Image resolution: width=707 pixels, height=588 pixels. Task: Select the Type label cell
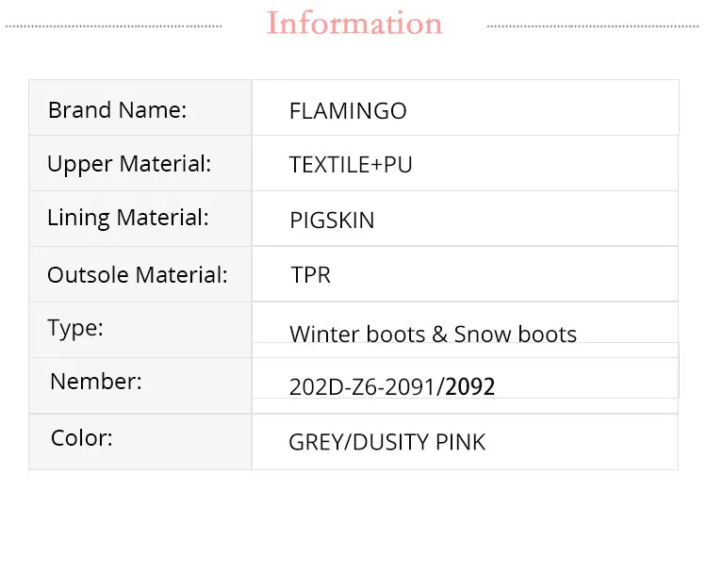(75, 328)
